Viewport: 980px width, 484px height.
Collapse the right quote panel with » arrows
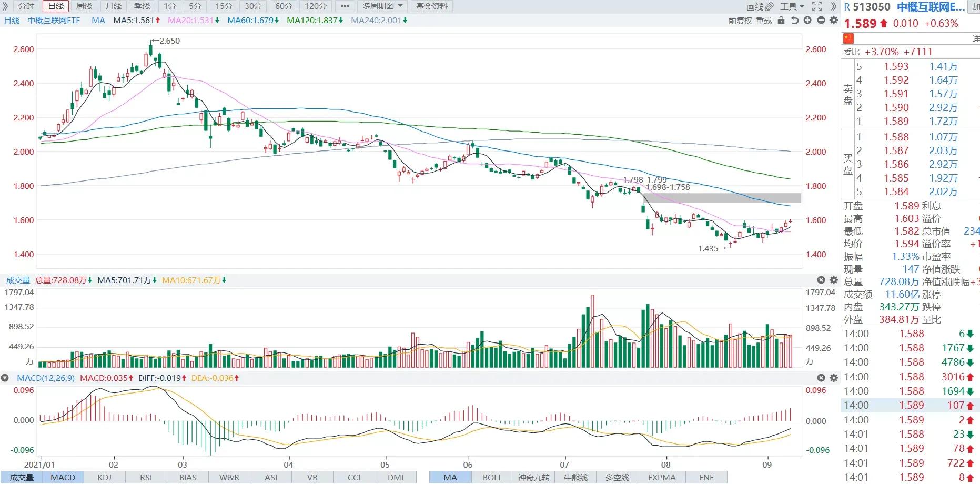coord(833,6)
